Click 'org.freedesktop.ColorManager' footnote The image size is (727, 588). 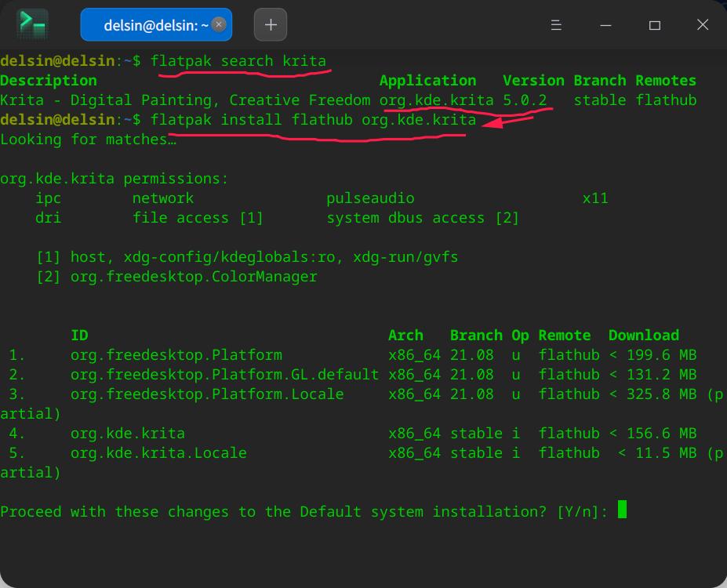[x=194, y=277]
